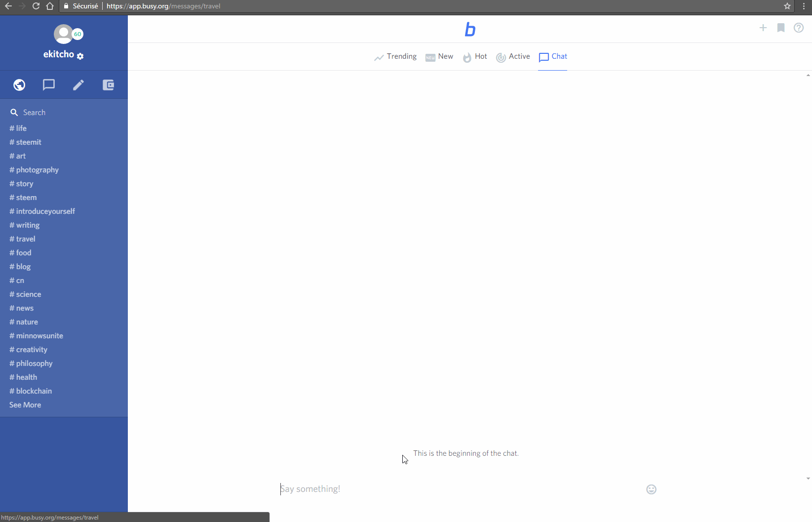Click the browser back arrow
The width and height of the screenshot is (812, 522).
(8, 6)
